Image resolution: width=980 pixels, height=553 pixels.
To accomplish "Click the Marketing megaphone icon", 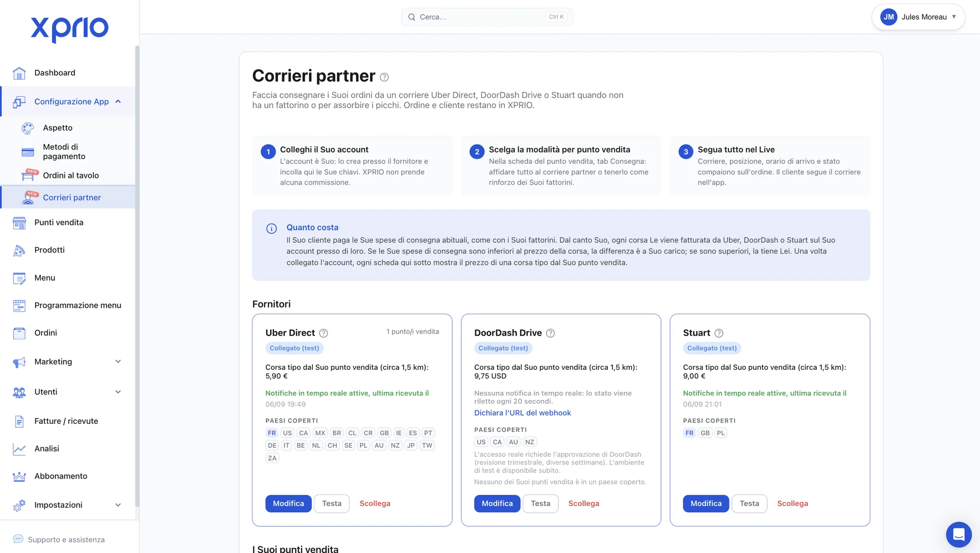I will pos(19,362).
